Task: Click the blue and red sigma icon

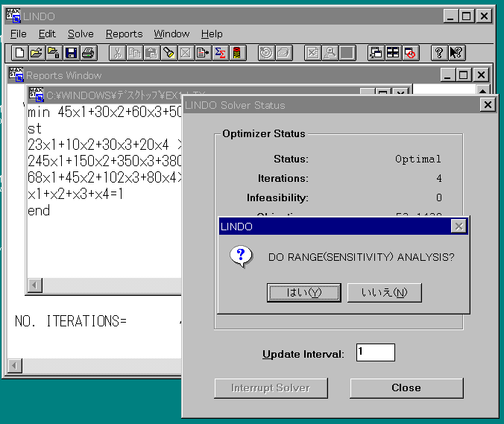Action: pos(220,53)
